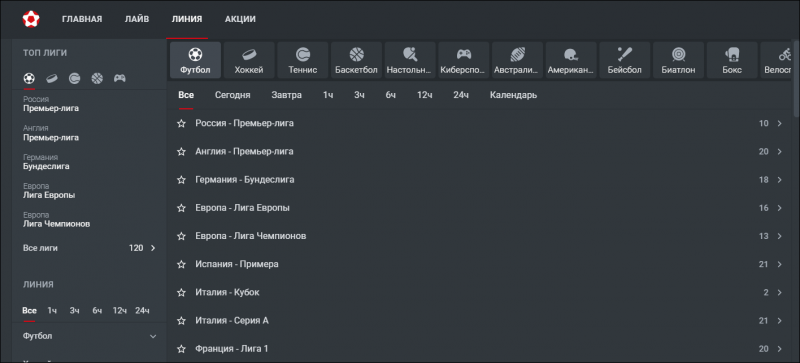Open the Календарь filter
This screenshot has height=363, width=800.
(x=513, y=95)
